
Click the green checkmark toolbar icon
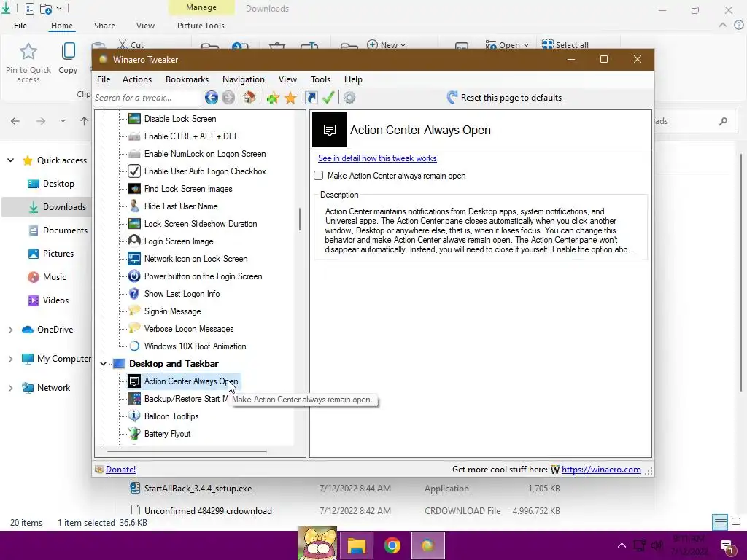click(328, 98)
